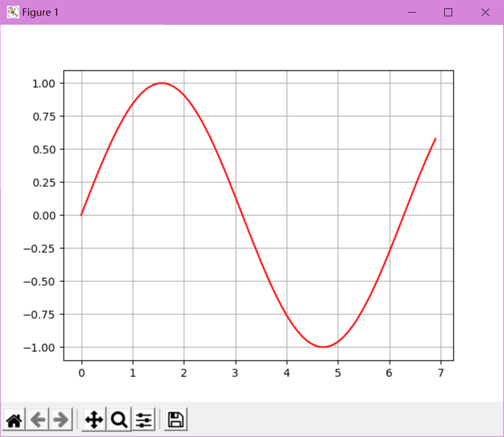
Task: Click the peak of the red sine curve
Action: [x=162, y=83]
